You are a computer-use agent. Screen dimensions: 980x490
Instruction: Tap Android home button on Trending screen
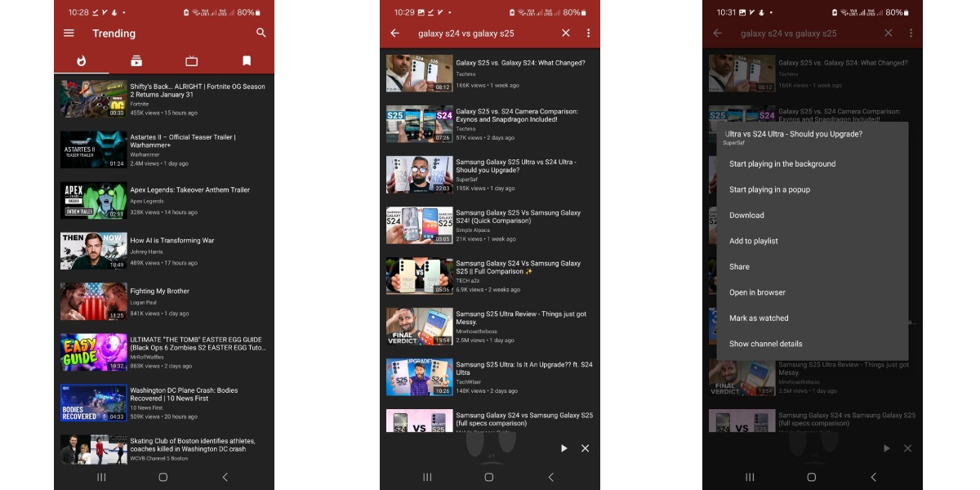[x=163, y=477]
